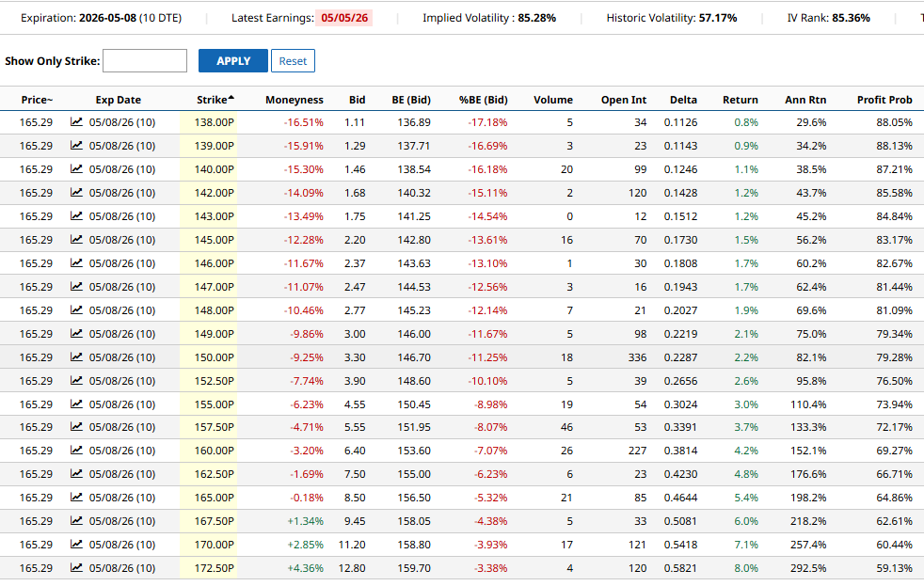Click chart icon in 165.00P row

pyautogui.click(x=76, y=498)
